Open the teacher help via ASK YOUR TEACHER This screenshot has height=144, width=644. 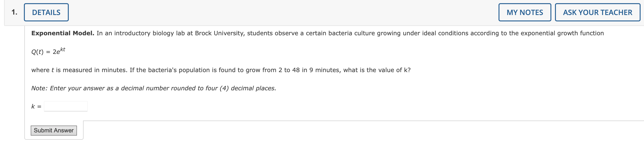click(598, 12)
